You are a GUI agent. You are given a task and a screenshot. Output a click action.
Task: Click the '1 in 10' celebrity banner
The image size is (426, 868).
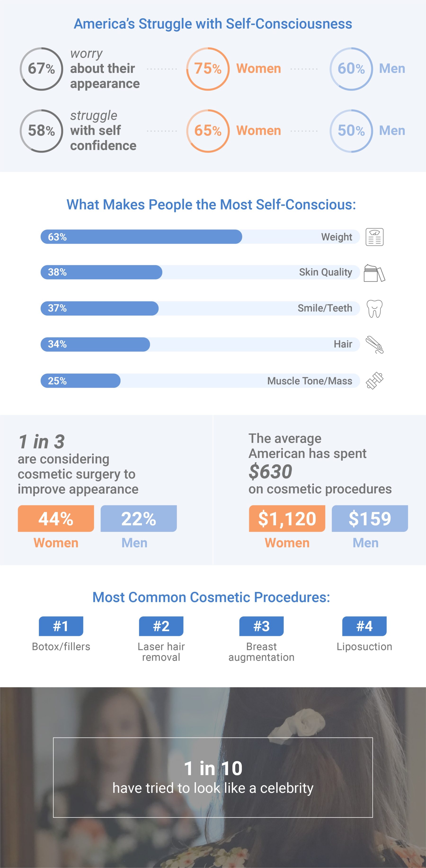click(x=213, y=777)
